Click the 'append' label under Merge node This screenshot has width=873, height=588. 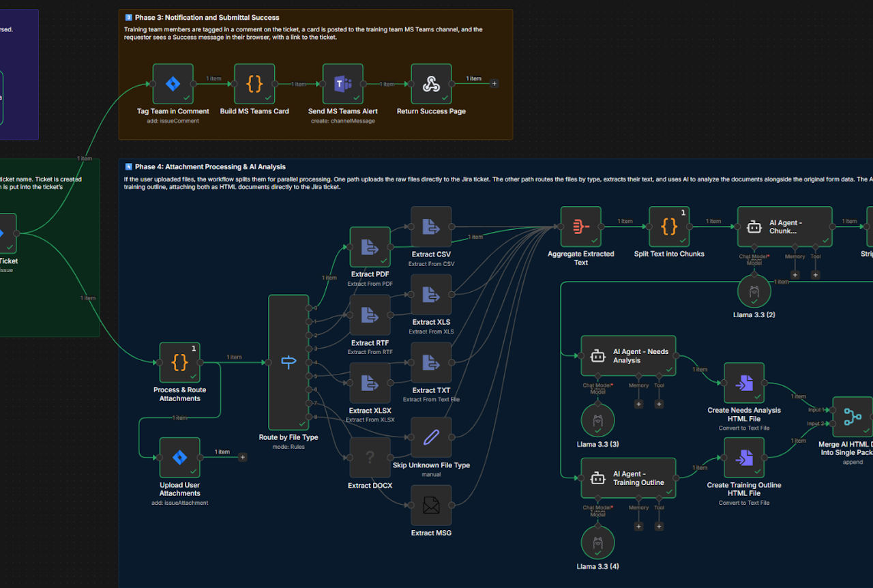coord(853,462)
